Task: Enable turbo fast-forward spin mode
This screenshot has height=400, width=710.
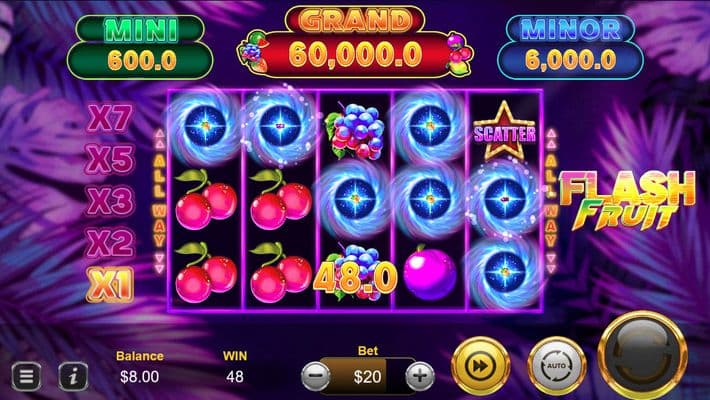Action: (480, 366)
